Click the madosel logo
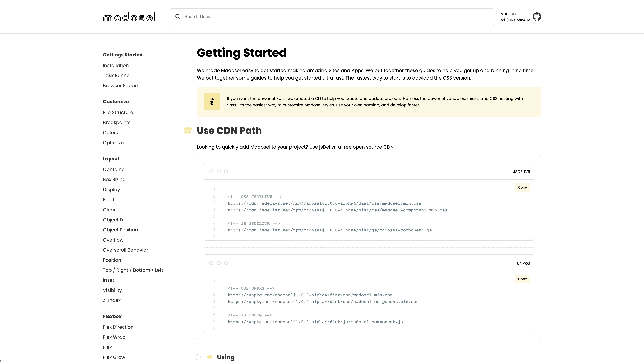 pos(130,17)
